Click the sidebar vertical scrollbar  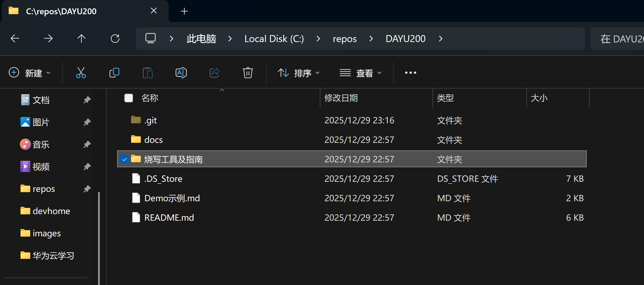tap(99, 238)
